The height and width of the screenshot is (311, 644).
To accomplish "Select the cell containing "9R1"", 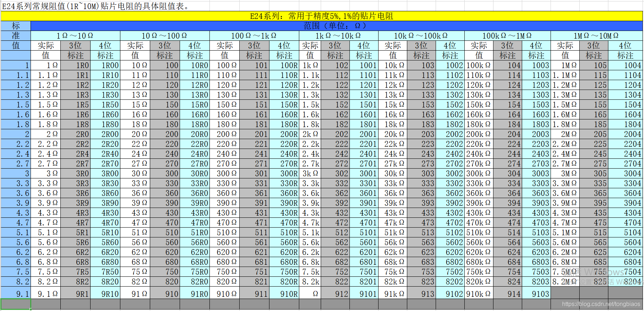I will pyautogui.click(x=75, y=293).
